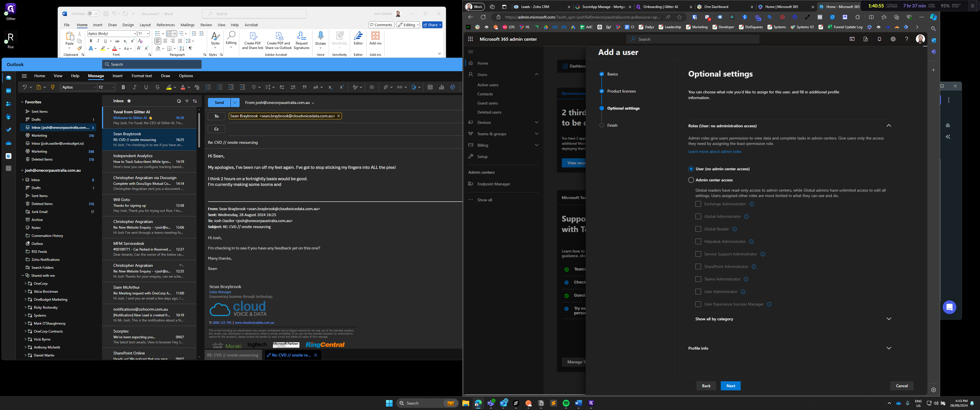Select the Admin center access radio button
Viewport: 980px width, 410px height.
coord(691,180)
